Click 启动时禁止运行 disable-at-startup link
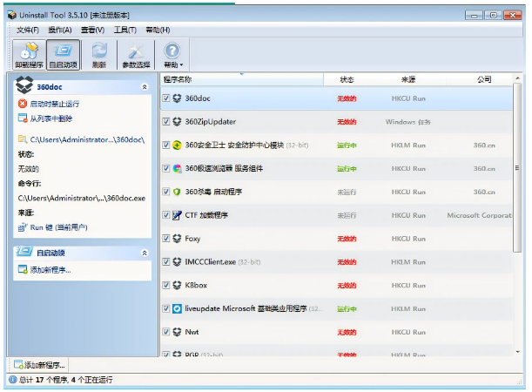 pyautogui.click(x=54, y=104)
